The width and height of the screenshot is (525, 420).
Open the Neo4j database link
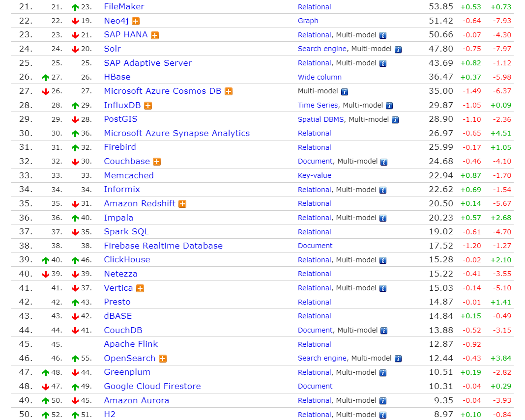click(x=116, y=21)
